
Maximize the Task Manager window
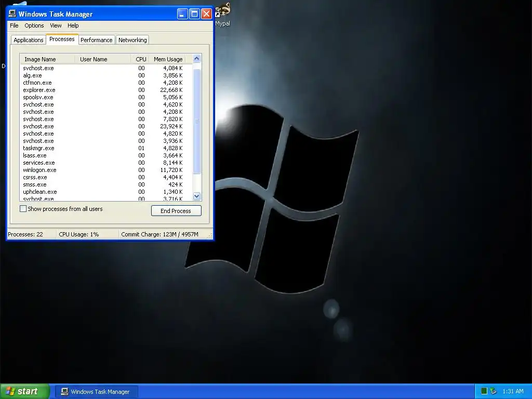click(194, 14)
